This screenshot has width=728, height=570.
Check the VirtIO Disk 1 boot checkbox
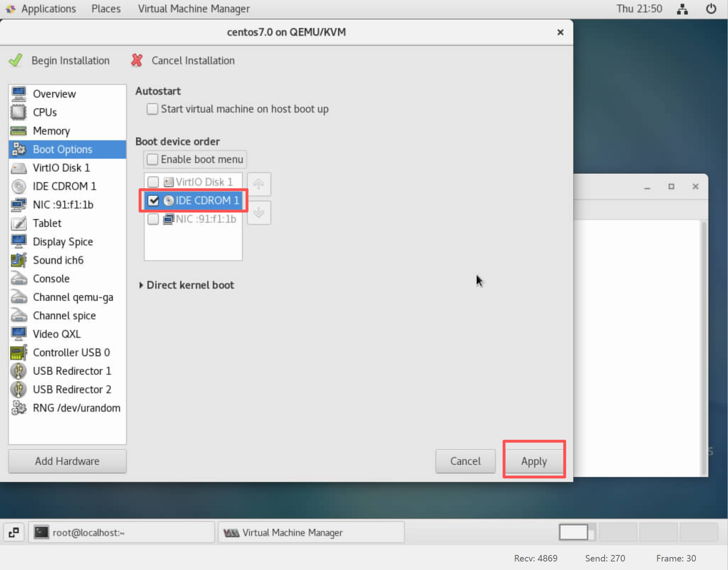coord(153,182)
